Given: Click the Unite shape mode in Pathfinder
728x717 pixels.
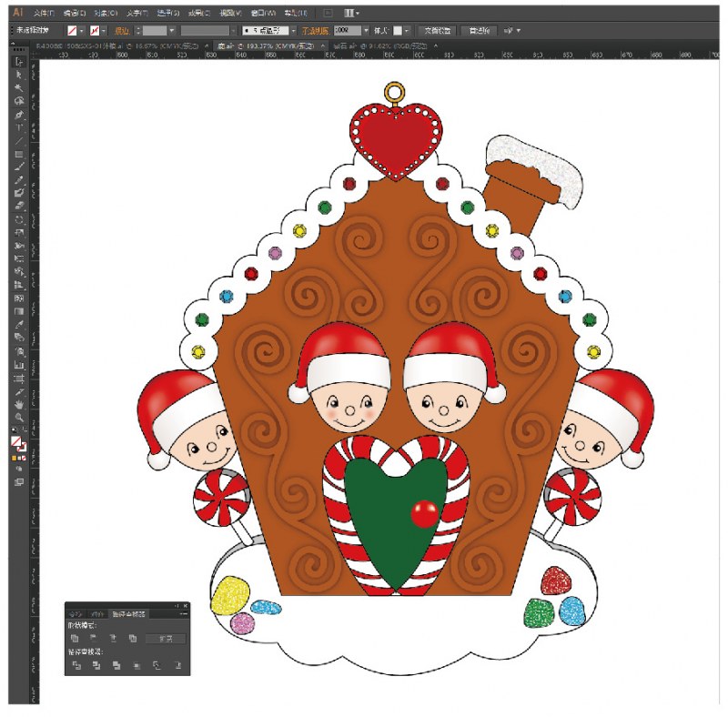Looking at the screenshot, I should [76, 639].
